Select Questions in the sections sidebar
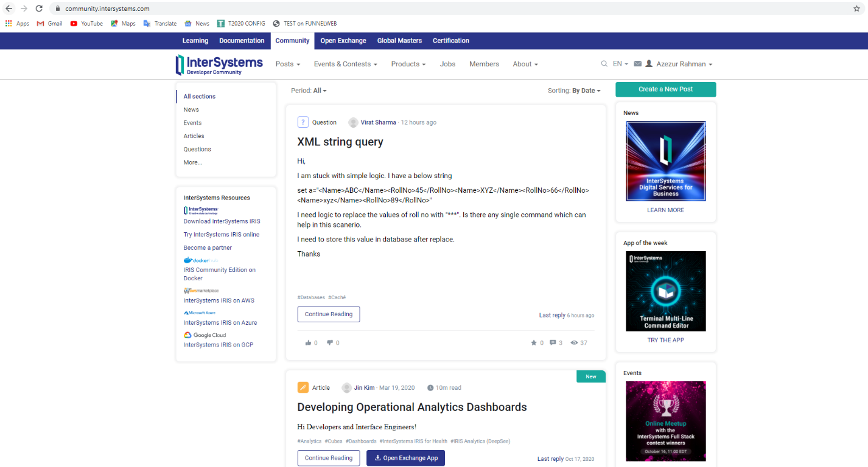This screenshot has height=467, width=868. [197, 149]
